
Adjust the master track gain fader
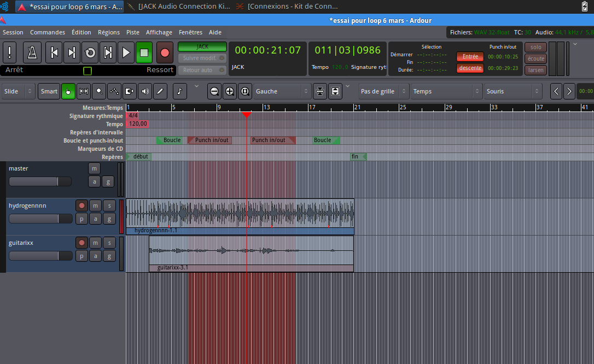(40, 181)
